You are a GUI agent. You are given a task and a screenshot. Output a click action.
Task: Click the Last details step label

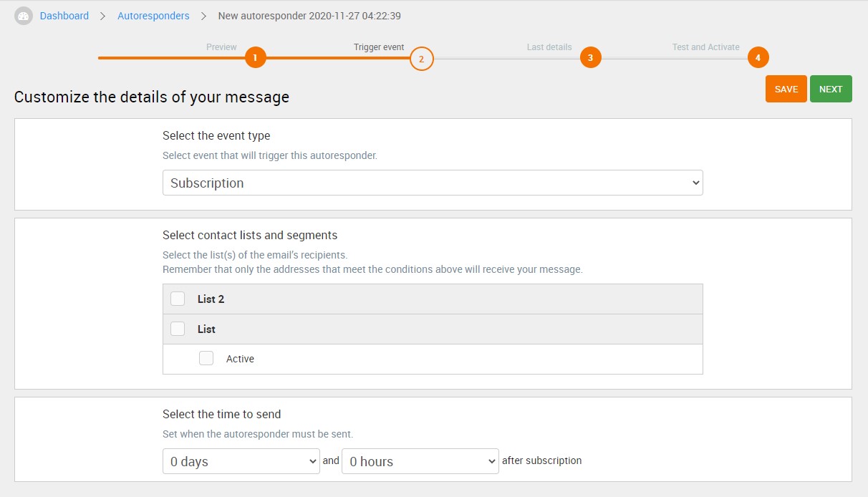click(549, 47)
